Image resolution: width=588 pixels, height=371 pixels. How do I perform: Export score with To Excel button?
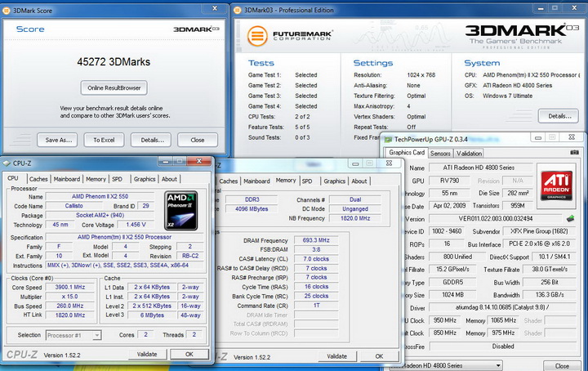tap(104, 140)
